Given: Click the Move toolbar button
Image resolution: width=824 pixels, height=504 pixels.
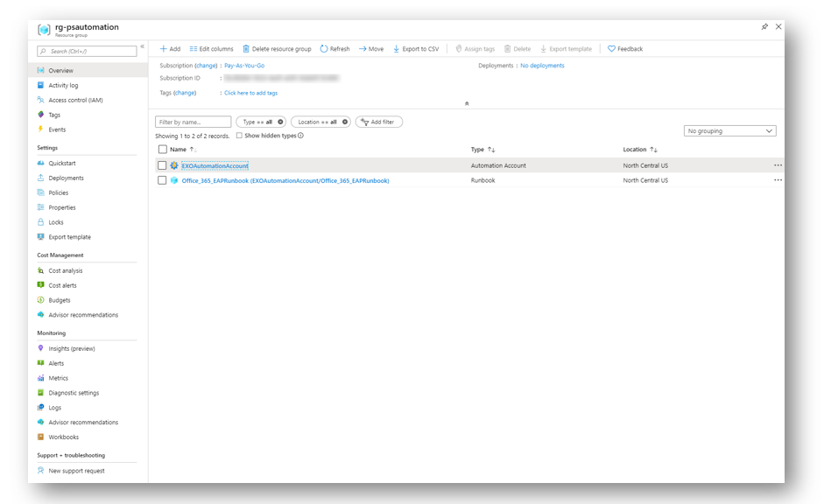Looking at the screenshot, I should pos(371,49).
